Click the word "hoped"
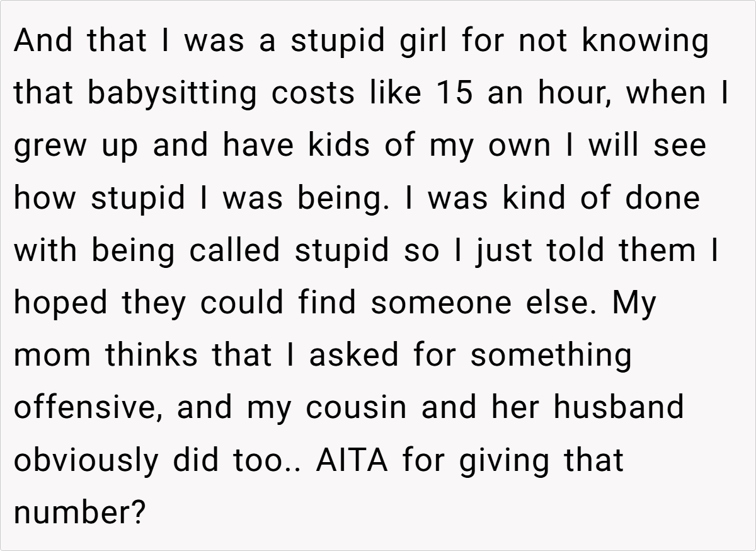756x551 pixels. click(x=59, y=303)
